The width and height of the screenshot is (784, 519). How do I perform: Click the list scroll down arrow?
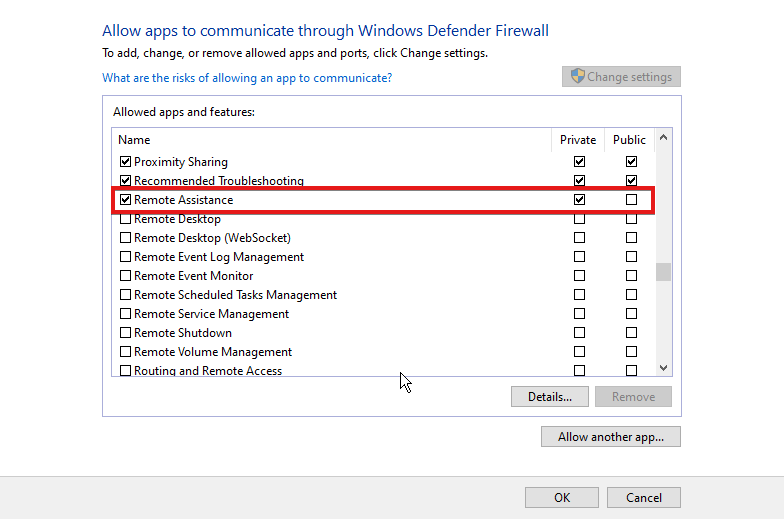click(664, 368)
